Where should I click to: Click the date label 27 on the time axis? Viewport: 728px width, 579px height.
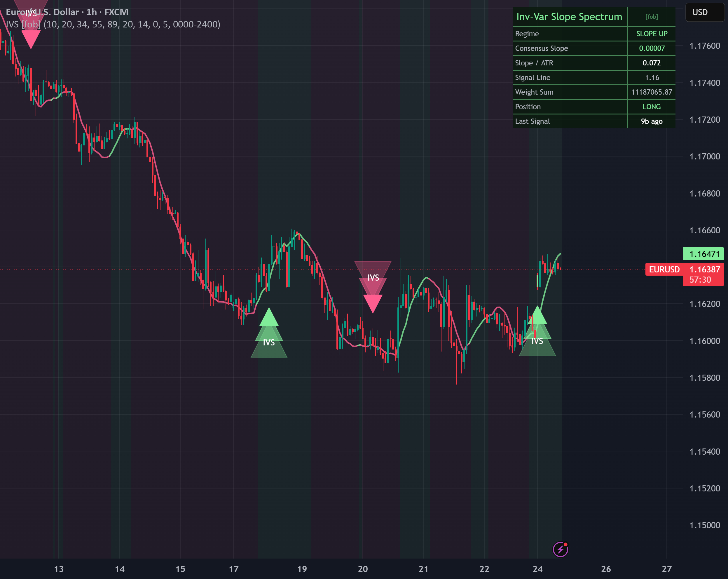click(x=666, y=569)
